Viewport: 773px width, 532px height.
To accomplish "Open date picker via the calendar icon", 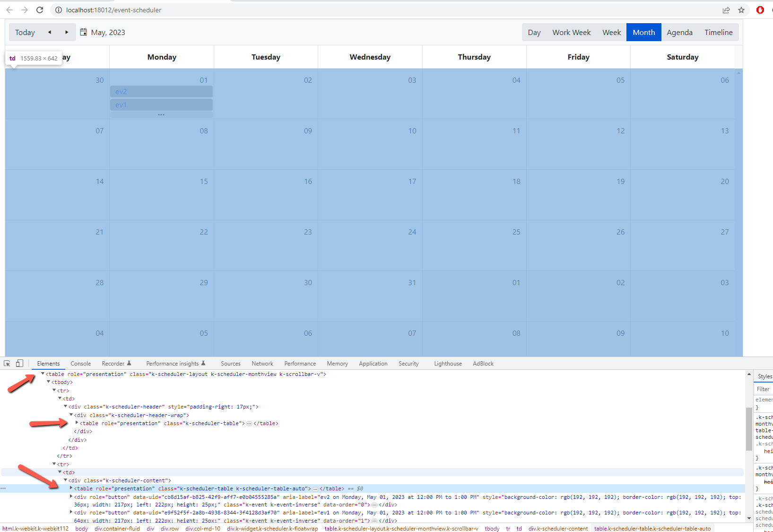I will 84,32.
